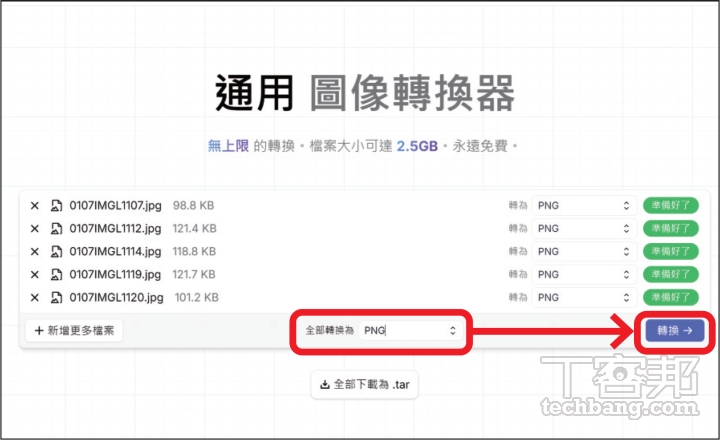Screen dimensions: 720x440
Task: Click the 準備好了 badge for 0107IMGL1120.jpg
Action: 670,297
